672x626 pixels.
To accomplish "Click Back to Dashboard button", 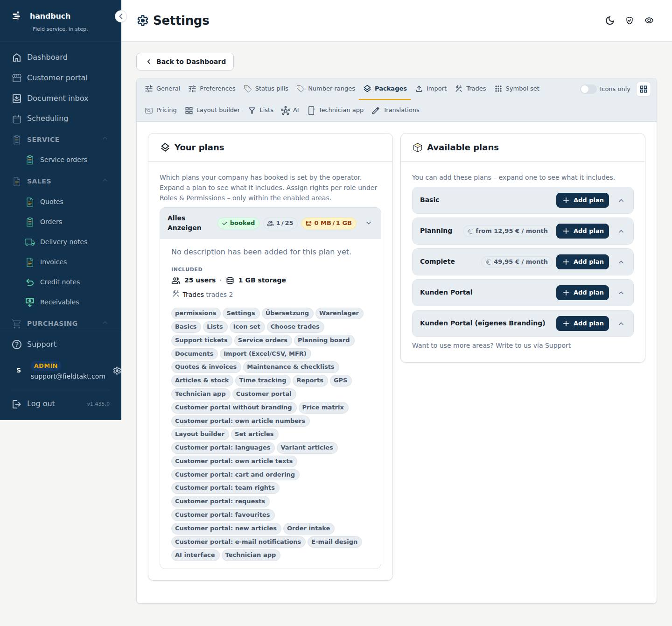I will (185, 62).
